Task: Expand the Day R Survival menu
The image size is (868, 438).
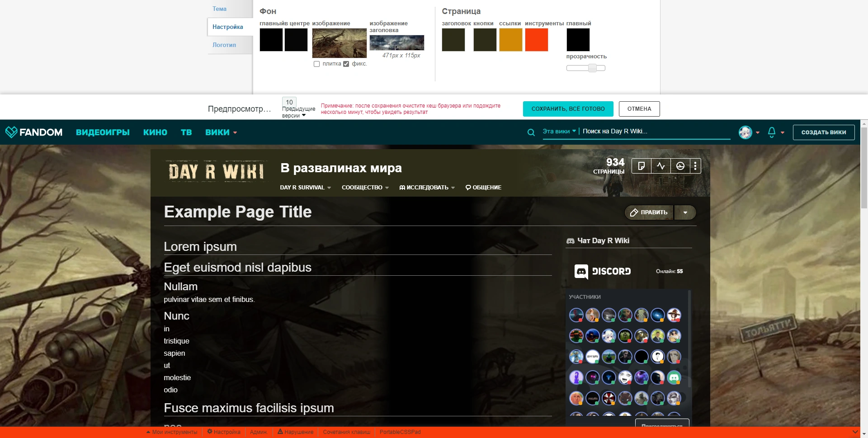Action: click(x=306, y=188)
